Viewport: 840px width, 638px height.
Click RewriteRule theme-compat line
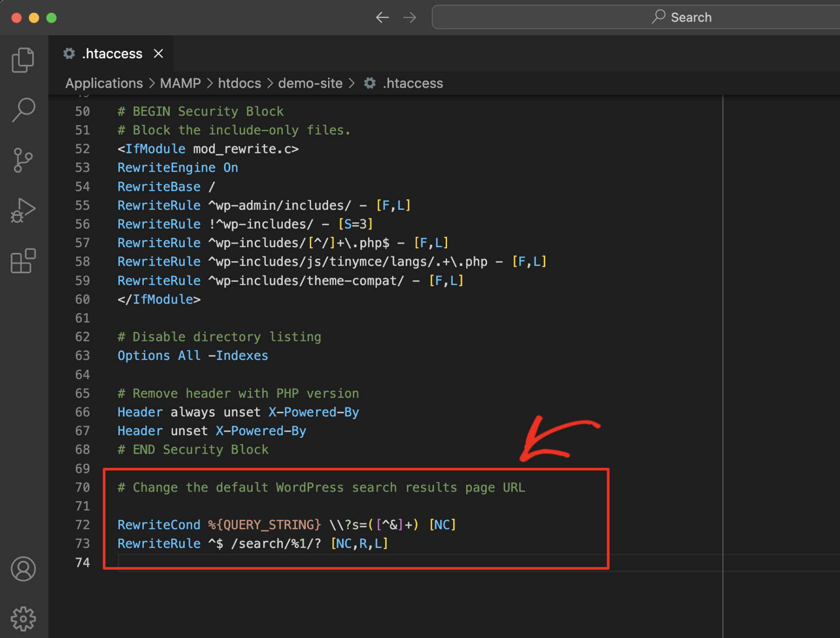tap(291, 281)
